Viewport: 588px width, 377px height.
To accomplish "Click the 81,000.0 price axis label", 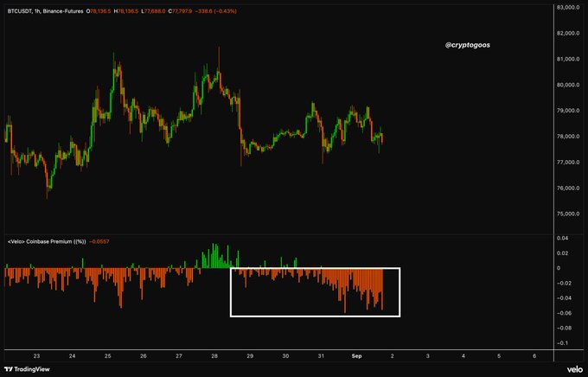I will pyautogui.click(x=569, y=59).
